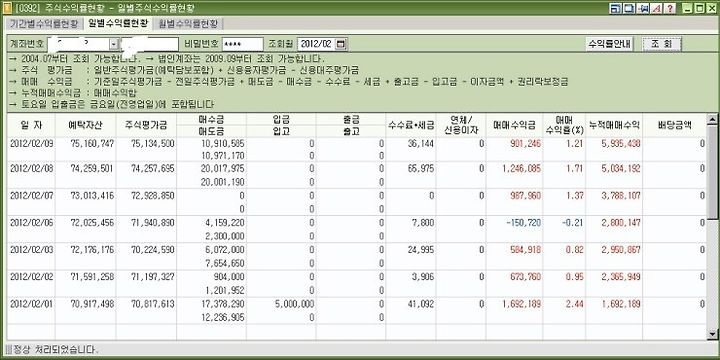Click the 예탁자산 column header
The height and width of the screenshot is (360, 720).
pos(85,125)
